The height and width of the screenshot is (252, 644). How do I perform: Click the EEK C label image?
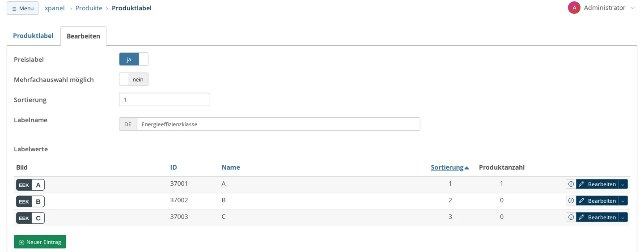click(x=30, y=218)
